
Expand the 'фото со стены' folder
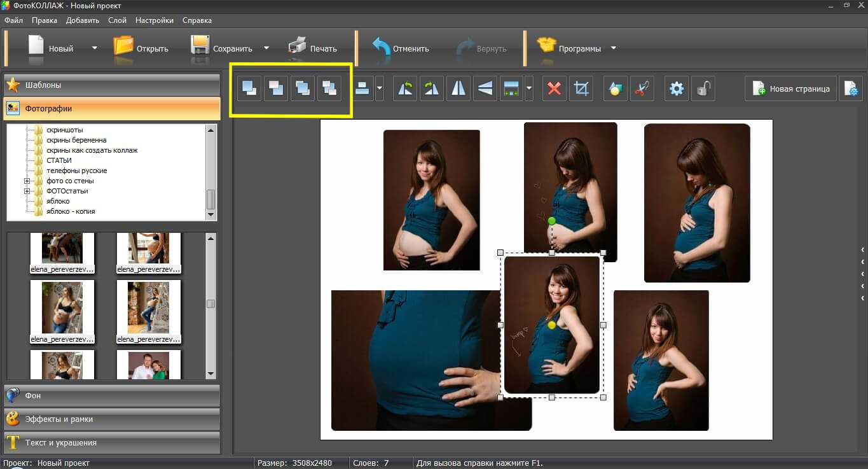pos(27,181)
